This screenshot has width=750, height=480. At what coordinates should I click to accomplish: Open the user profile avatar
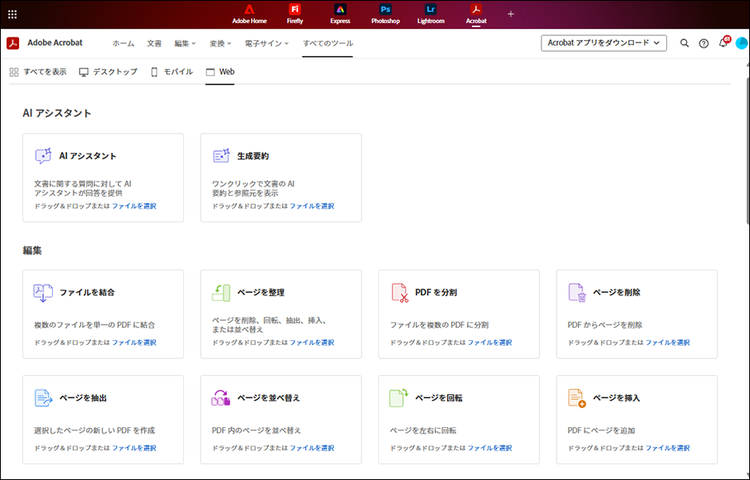click(741, 43)
